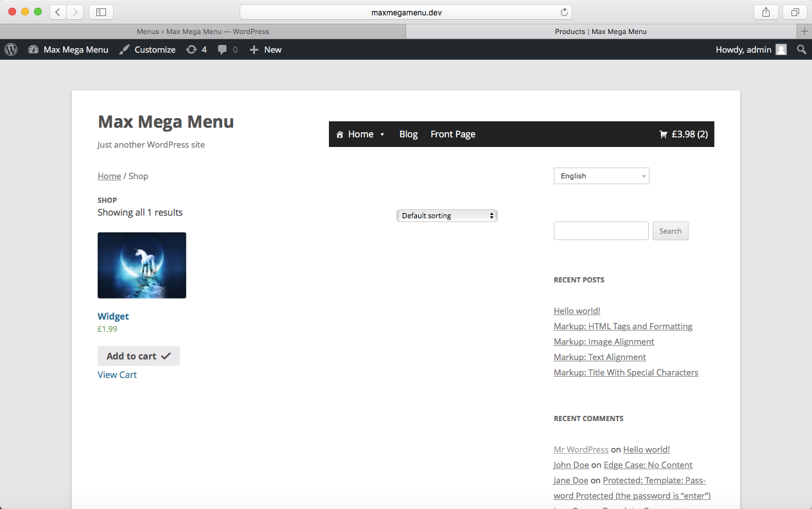This screenshot has height=509, width=812.
Task: Switch to the Menus WordPress tab
Action: (203, 31)
